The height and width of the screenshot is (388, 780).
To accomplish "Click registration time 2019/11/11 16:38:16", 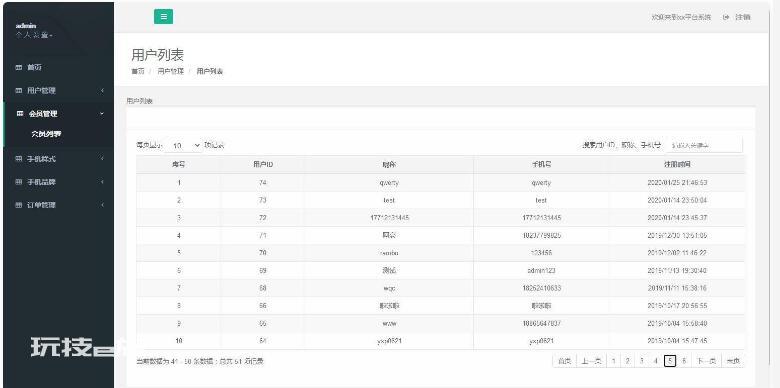I will [x=677, y=288].
